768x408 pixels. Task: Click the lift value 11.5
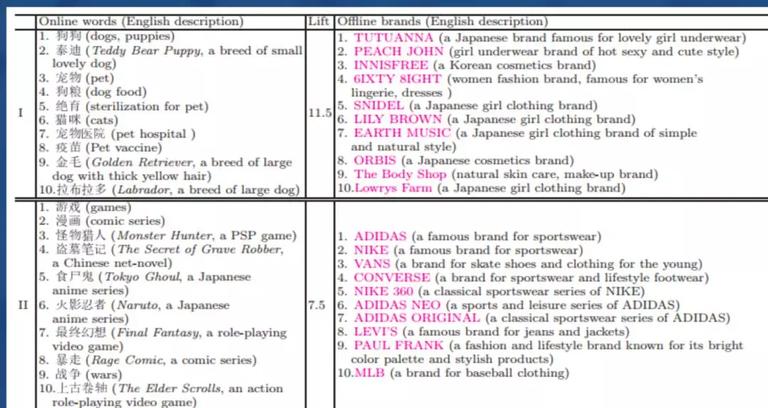point(320,113)
